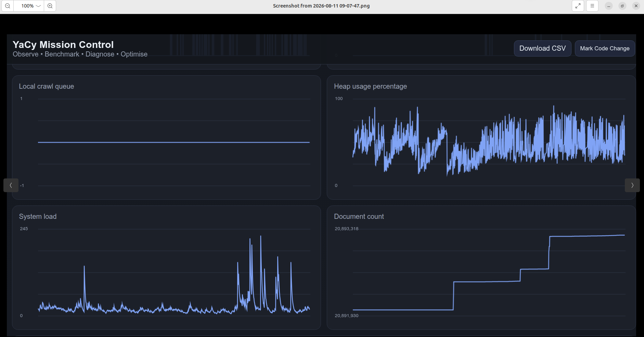The width and height of the screenshot is (644, 337).
Task: Go to previous image with left chevron
Action: point(11,185)
